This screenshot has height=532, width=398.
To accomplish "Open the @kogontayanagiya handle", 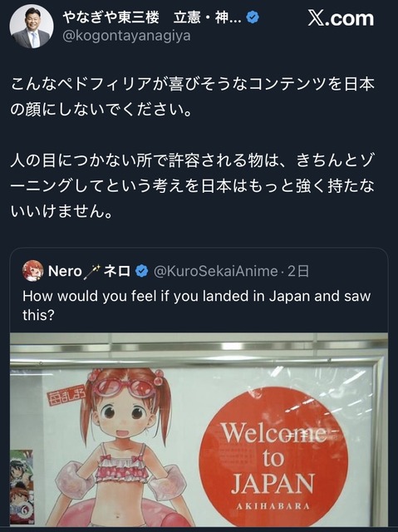I will [x=126, y=36].
